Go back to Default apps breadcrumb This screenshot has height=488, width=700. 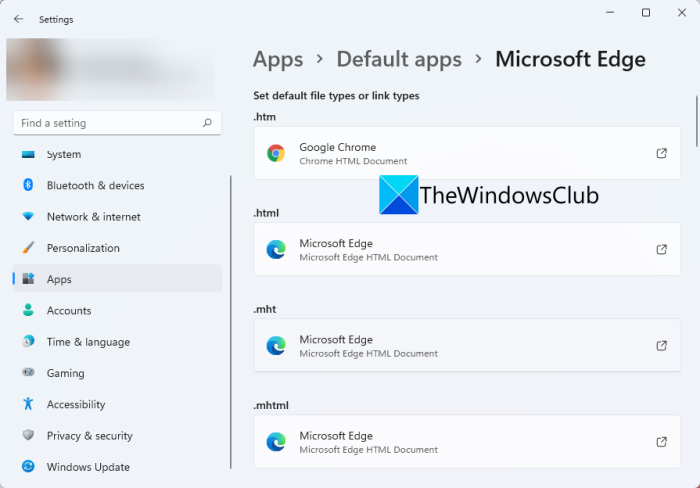pos(398,59)
